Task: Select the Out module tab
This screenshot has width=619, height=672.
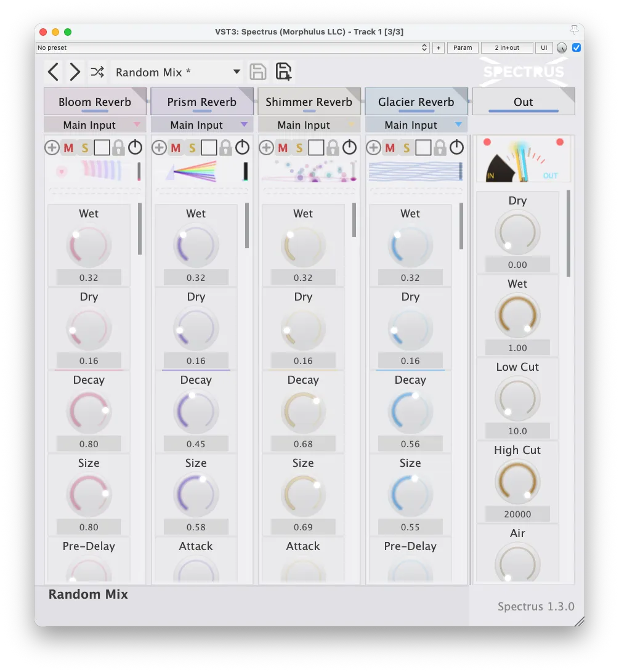Action: pyautogui.click(x=524, y=102)
